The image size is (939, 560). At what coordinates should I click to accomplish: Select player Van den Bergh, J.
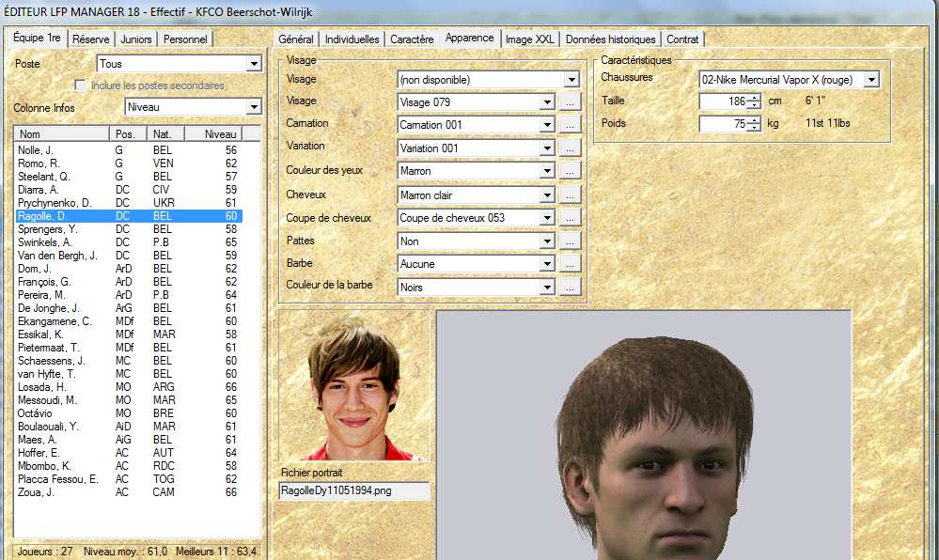coord(129,256)
